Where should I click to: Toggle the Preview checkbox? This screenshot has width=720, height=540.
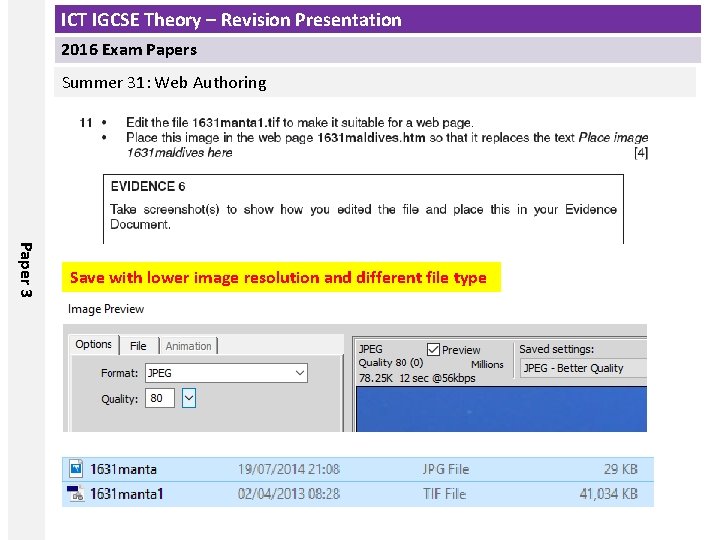pyautogui.click(x=433, y=349)
